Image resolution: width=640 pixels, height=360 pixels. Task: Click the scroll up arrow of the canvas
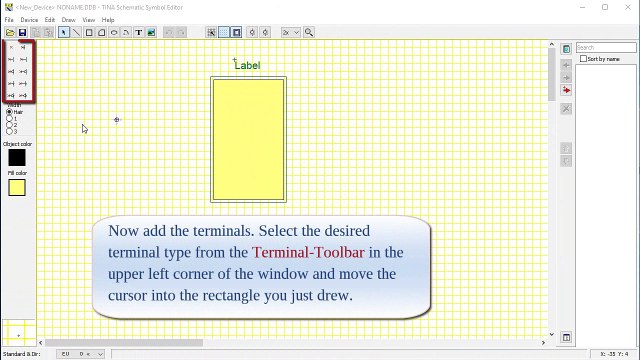(x=552, y=44)
